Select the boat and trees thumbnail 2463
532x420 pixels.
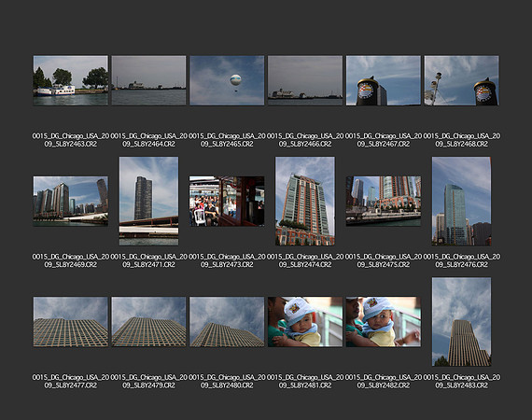coord(71,81)
